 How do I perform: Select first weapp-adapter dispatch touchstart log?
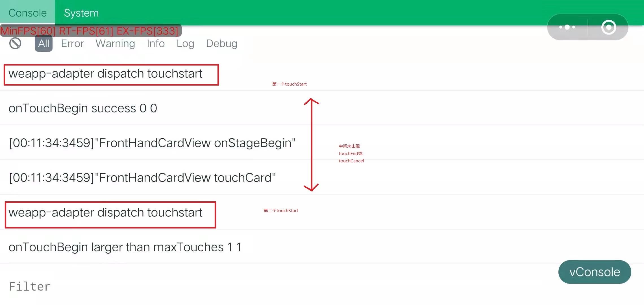(105, 74)
